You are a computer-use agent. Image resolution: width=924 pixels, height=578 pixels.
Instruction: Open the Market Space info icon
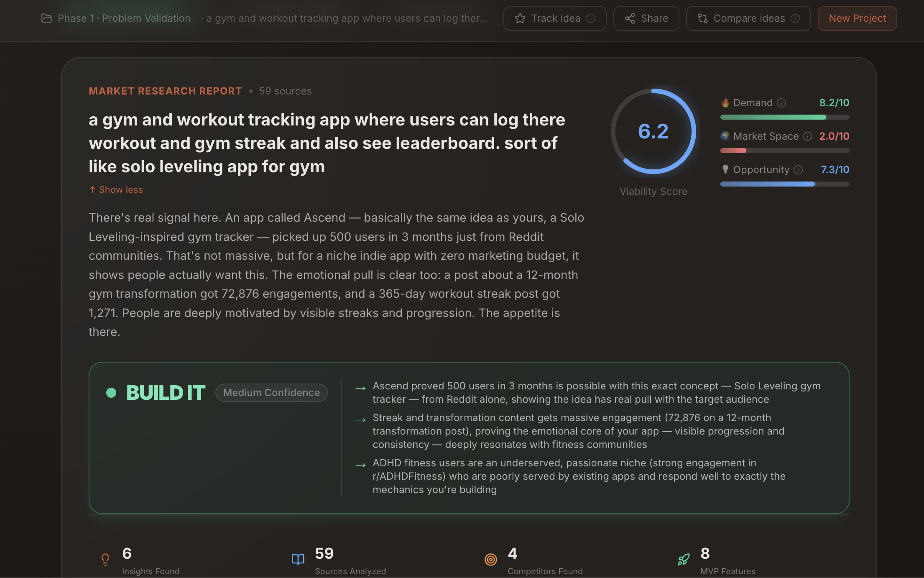click(x=808, y=136)
